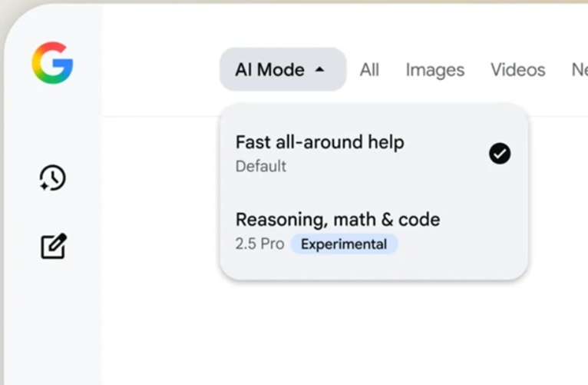Click empty header space left of AI Mode
This screenshot has width=588, height=385.
click(161, 70)
